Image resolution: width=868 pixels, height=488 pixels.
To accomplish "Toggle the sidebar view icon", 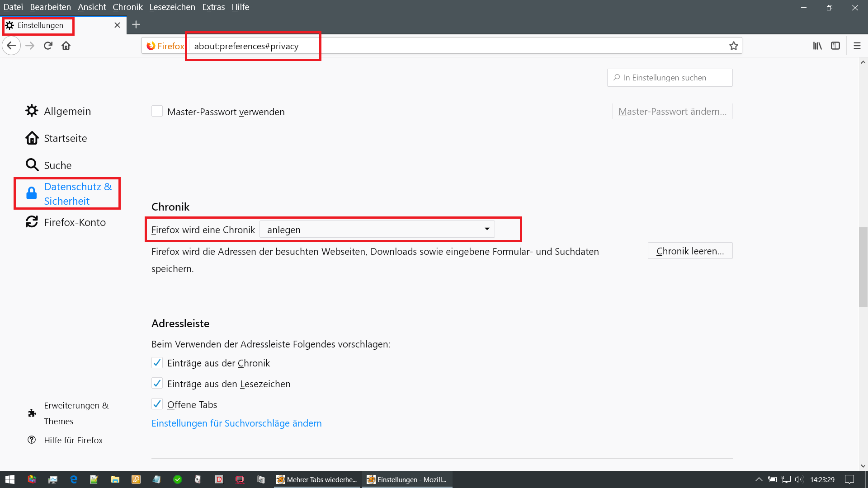I will [x=835, y=46].
